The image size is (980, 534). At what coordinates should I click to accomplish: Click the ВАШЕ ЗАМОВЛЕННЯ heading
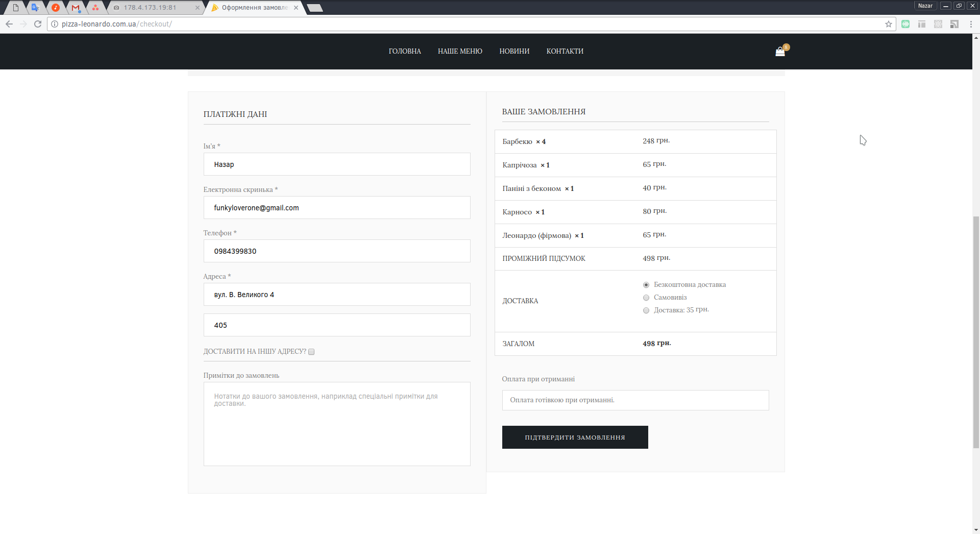[x=544, y=112]
